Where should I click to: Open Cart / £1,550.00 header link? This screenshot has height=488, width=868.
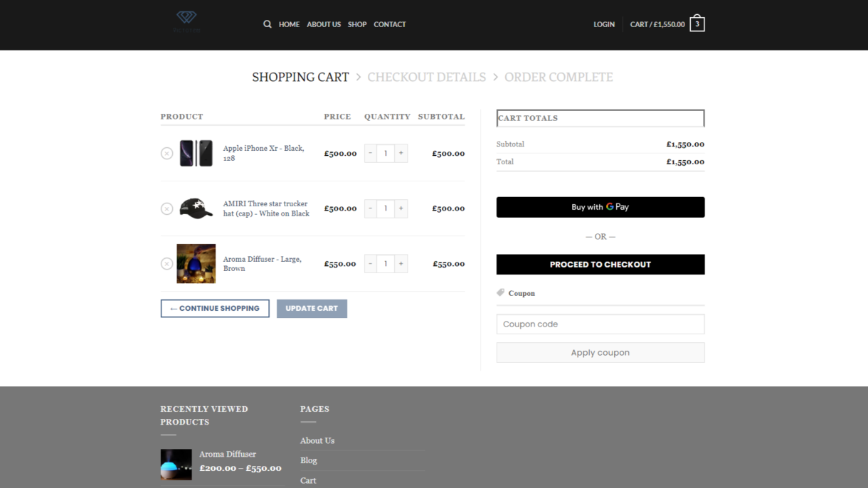pos(657,24)
